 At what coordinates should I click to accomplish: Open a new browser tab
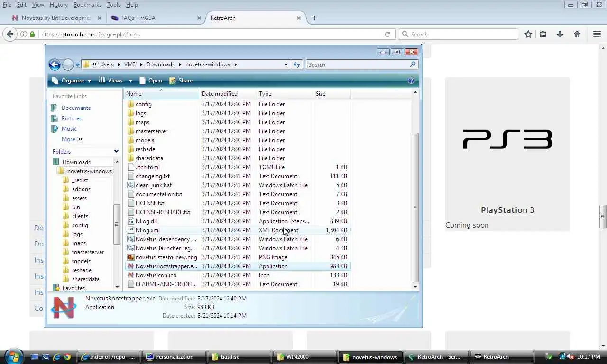click(x=314, y=18)
